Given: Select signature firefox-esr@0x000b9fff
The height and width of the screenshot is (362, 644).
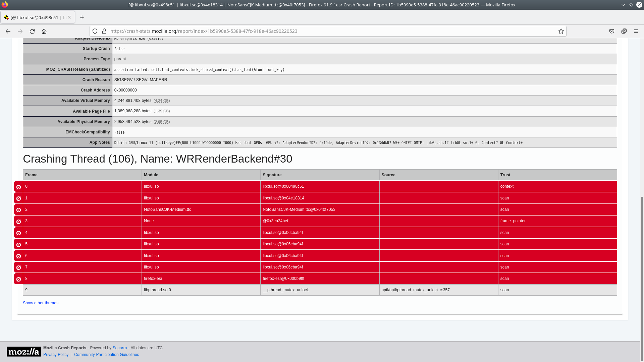Looking at the screenshot, I should pos(283,279).
